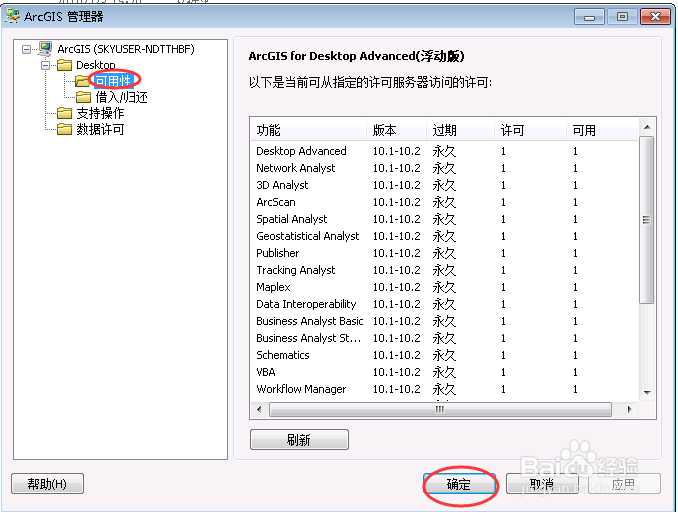Viewport: 678px width, 512px height.
Task: Click 永久 expiry in Publisher row
Action: click(x=444, y=253)
